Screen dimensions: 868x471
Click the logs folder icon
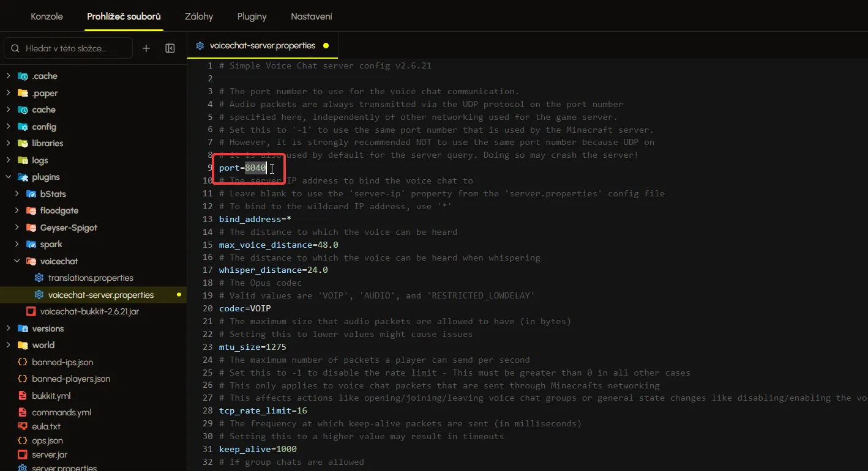pos(23,160)
